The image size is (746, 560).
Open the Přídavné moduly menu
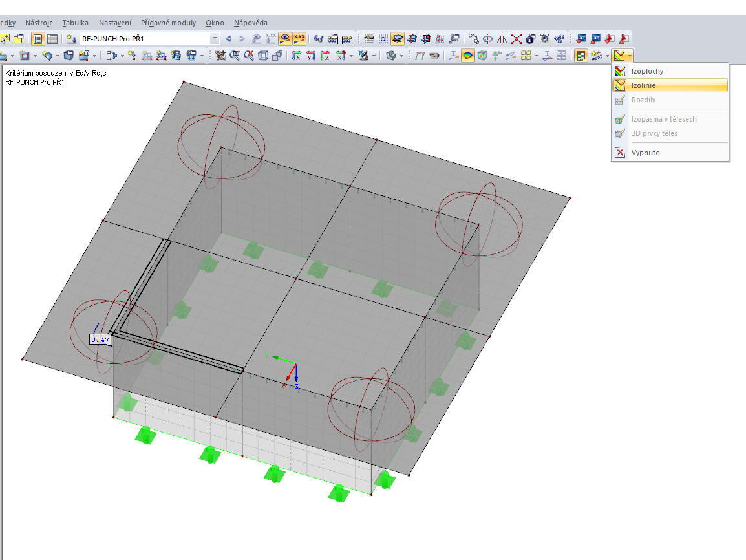pos(169,23)
